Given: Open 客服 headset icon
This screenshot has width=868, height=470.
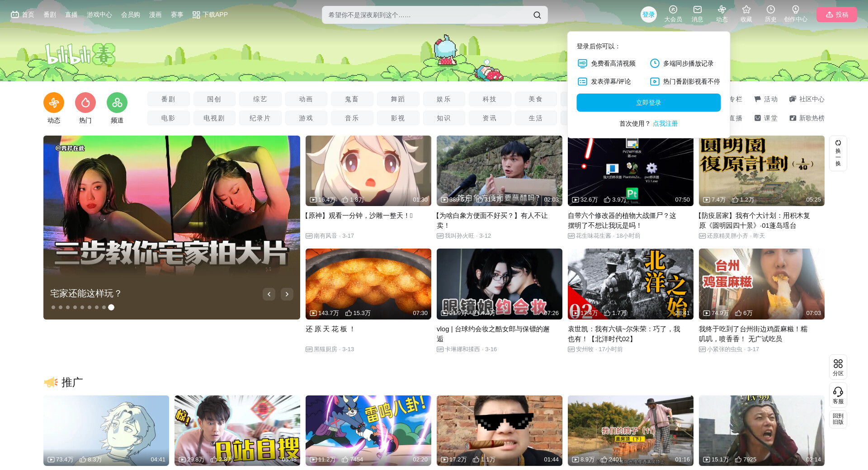Looking at the screenshot, I should [838, 391].
